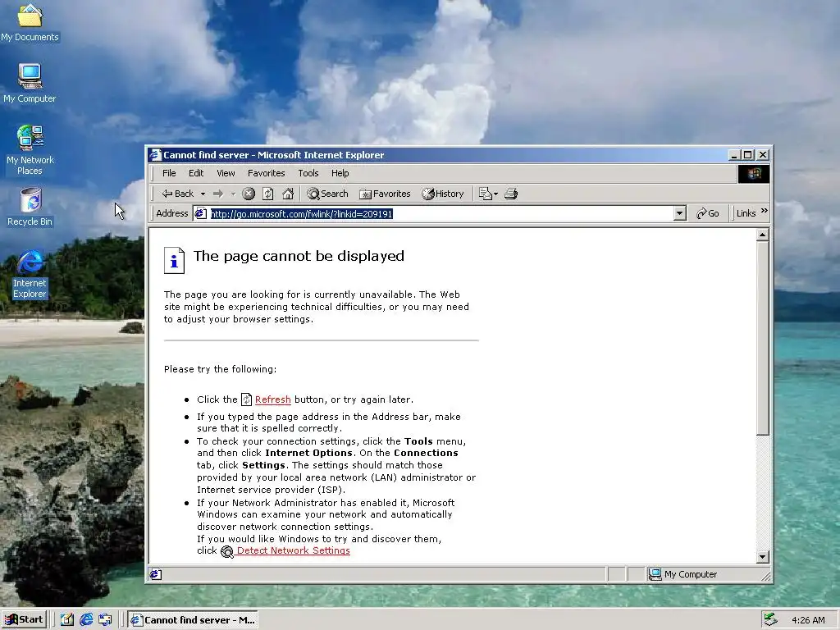Select the Recycle Bin desktop icon
This screenshot has height=630, width=840.
coord(30,208)
